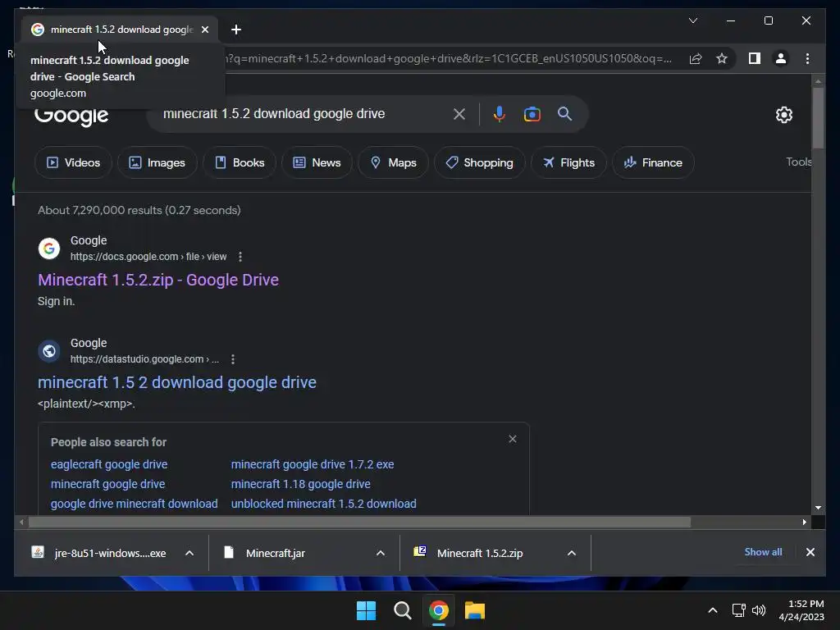Open Windows taskbar search
The width and height of the screenshot is (840, 630).
[x=402, y=610]
